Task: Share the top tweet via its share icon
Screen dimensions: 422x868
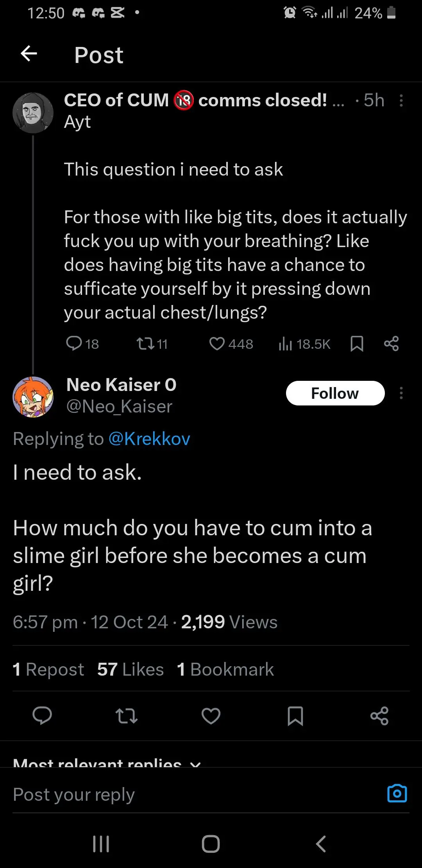Action: [391, 344]
